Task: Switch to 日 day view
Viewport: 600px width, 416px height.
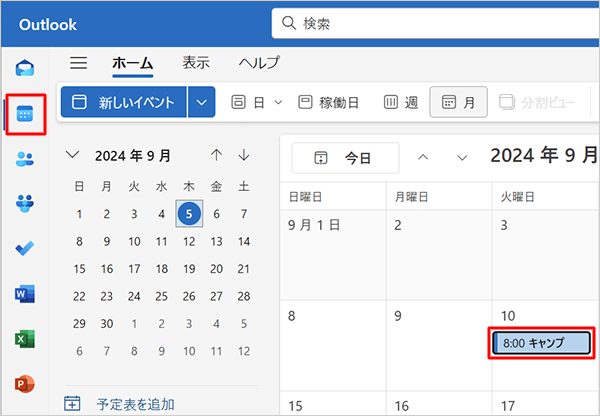Action: tap(248, 102)
